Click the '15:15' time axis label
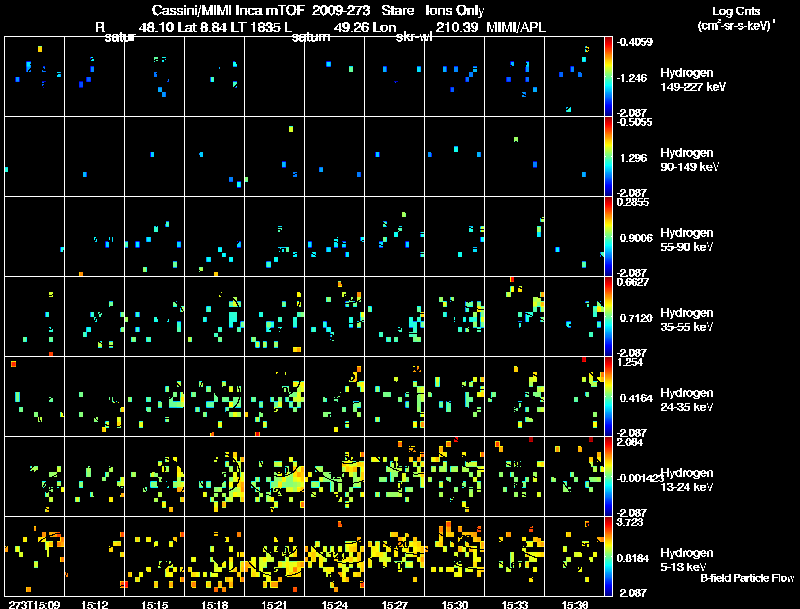800x609 pixels. 155,604
